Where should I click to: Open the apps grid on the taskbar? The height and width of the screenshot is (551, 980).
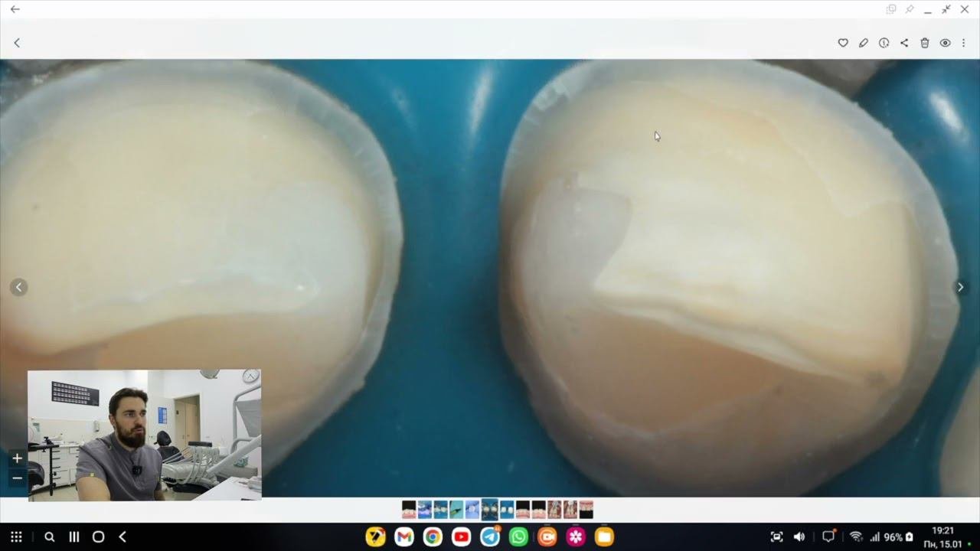(16, 537)
